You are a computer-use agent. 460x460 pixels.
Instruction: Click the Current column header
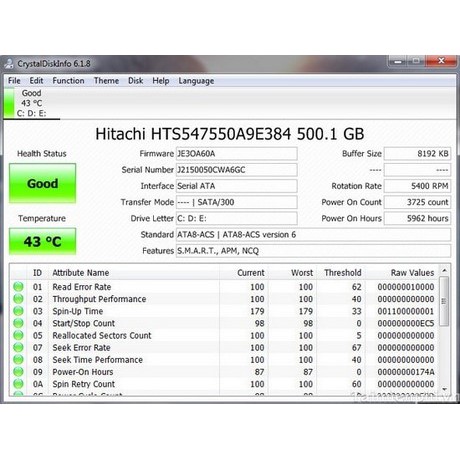click(244, 273)
